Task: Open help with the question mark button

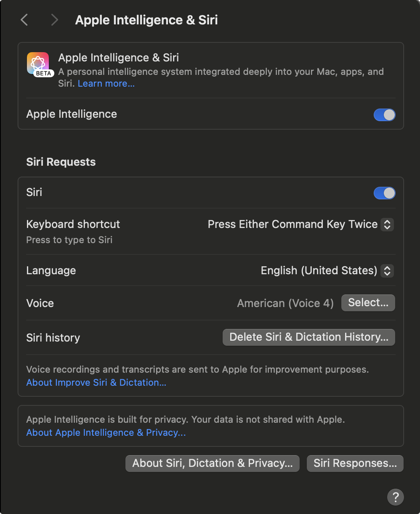Action: [x=395, y=497]
